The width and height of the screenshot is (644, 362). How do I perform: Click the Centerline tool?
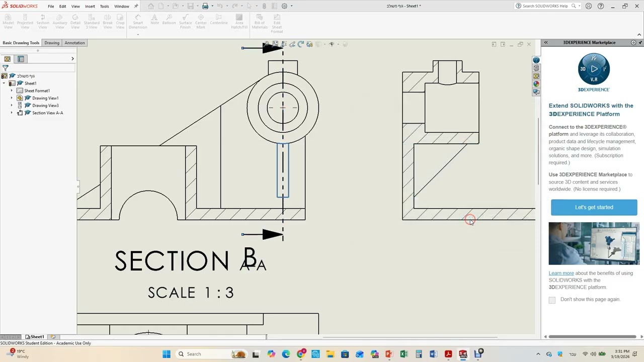pyautogui.click(x=219, y=20)
